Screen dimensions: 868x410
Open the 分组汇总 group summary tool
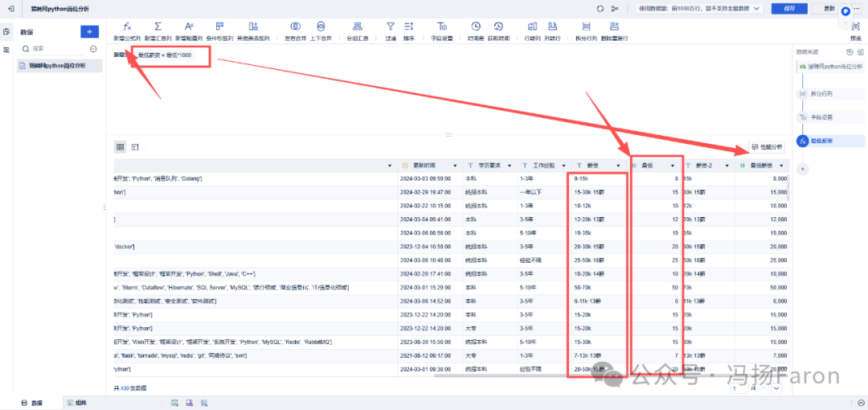coord(358,31)
